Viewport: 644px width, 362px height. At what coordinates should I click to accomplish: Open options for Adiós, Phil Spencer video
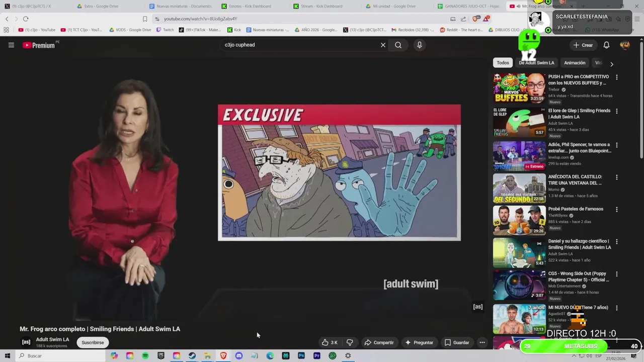(x=616, y=145)
